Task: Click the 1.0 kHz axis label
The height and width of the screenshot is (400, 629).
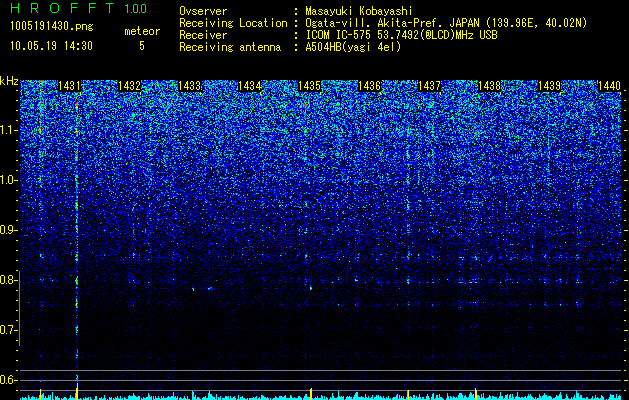Action: point(8,180)
